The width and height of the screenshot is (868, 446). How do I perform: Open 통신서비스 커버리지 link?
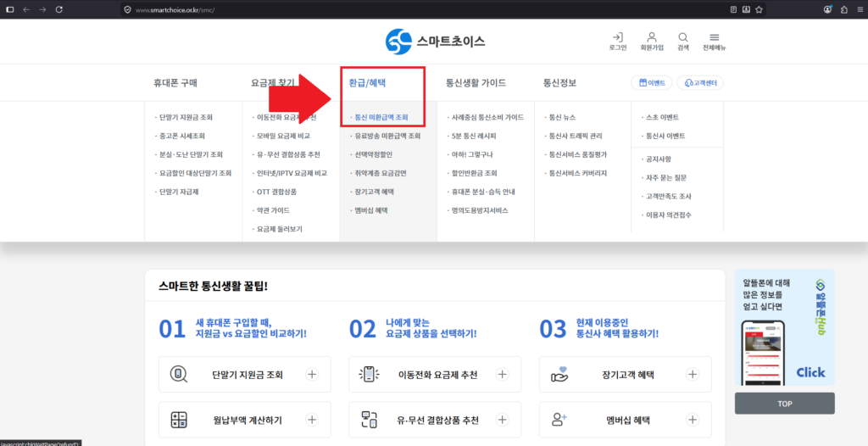tap(576, 173)
